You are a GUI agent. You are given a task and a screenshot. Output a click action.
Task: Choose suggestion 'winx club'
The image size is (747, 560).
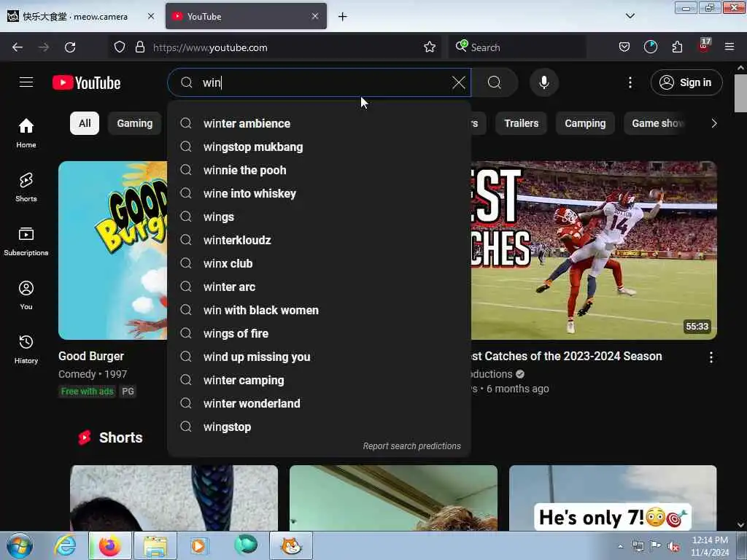320,263
